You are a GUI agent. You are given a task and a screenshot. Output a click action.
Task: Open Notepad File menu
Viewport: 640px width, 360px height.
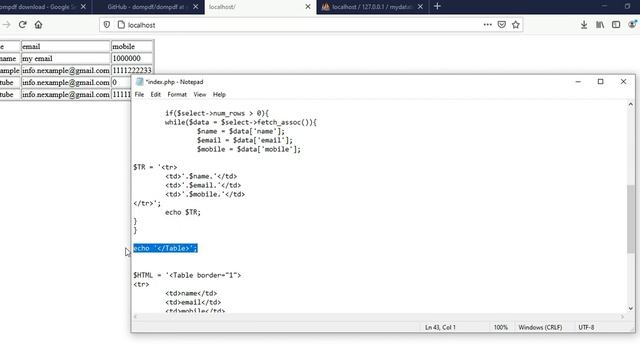[x=139, y=94]
